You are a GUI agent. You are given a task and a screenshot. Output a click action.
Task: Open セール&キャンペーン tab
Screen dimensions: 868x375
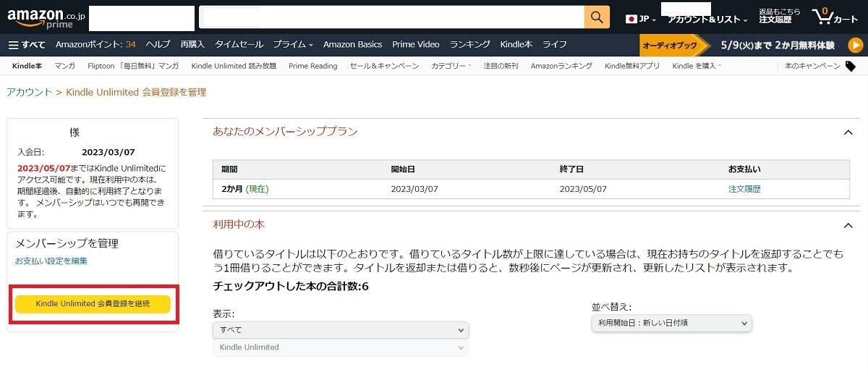pos(384,66)
